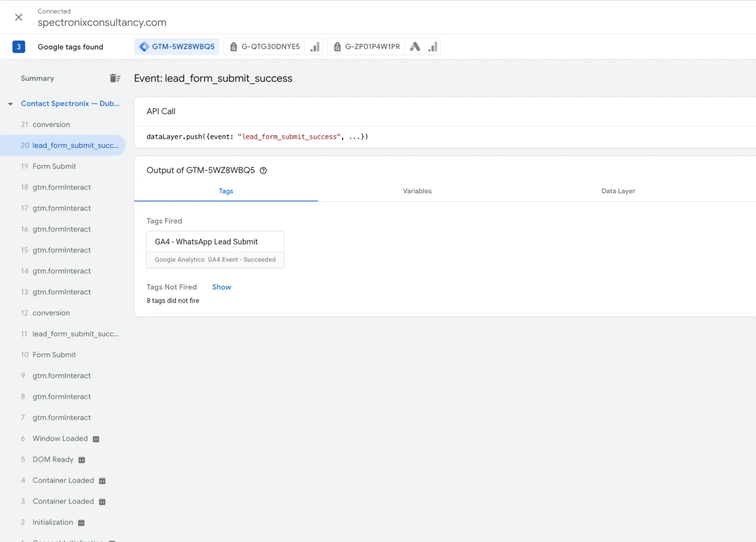
Task: Select event 21 conversion
Action: point(63,124)
